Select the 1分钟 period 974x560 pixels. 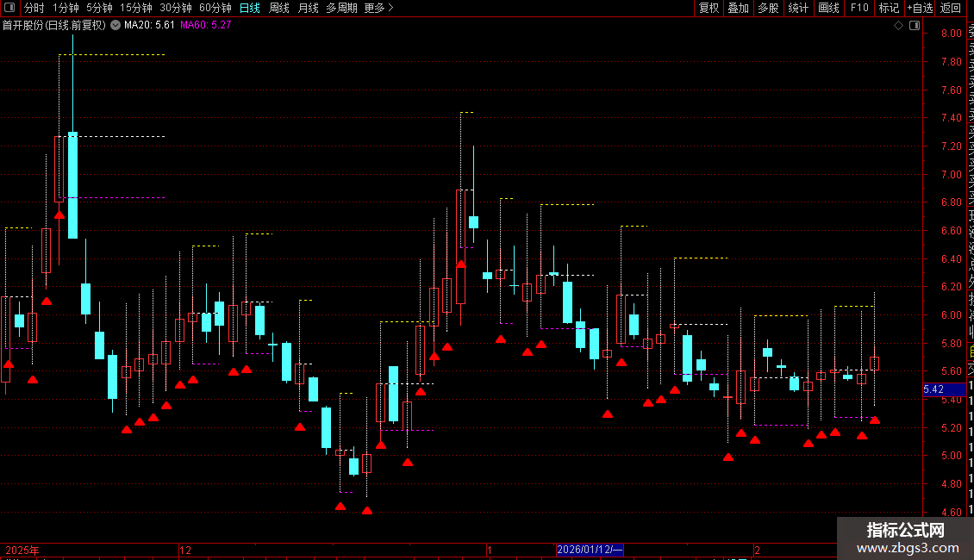coord(66,8)
